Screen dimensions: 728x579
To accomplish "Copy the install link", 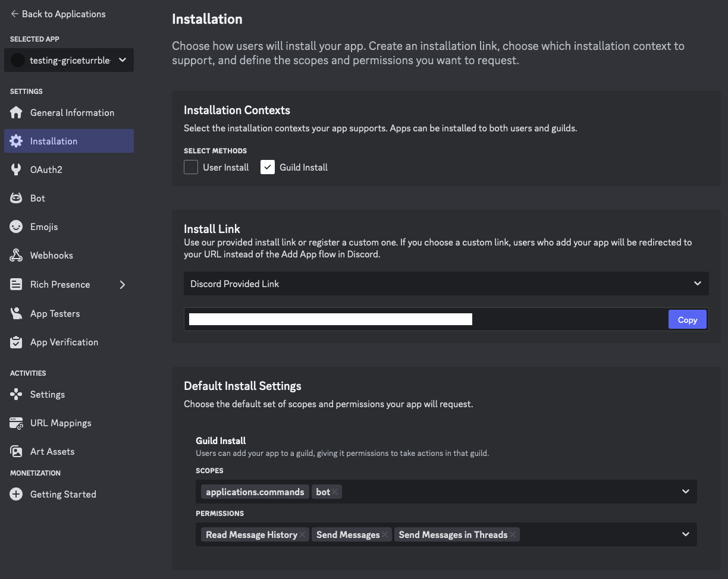I will (687, 319).
